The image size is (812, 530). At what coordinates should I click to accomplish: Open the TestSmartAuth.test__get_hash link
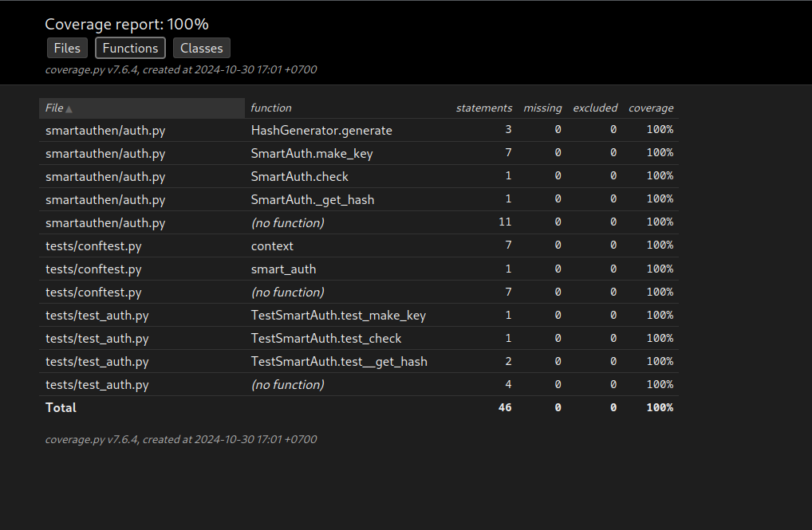339,362
